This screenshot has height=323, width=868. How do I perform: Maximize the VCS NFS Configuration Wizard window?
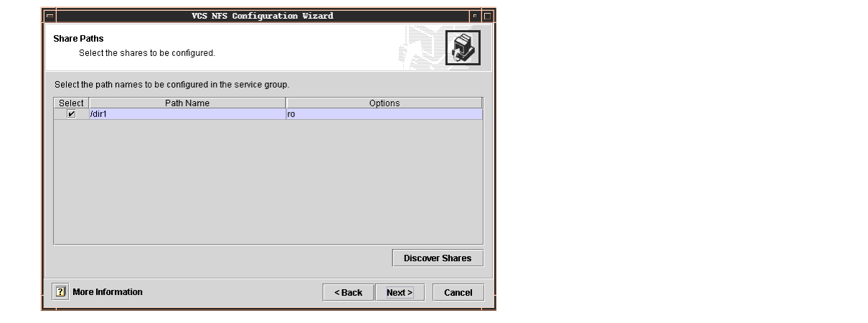488,16
